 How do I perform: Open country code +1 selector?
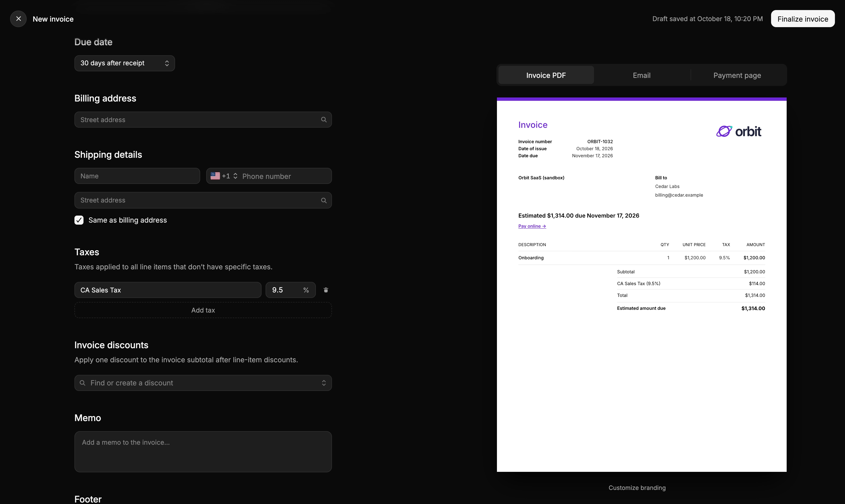pos(224,176)
